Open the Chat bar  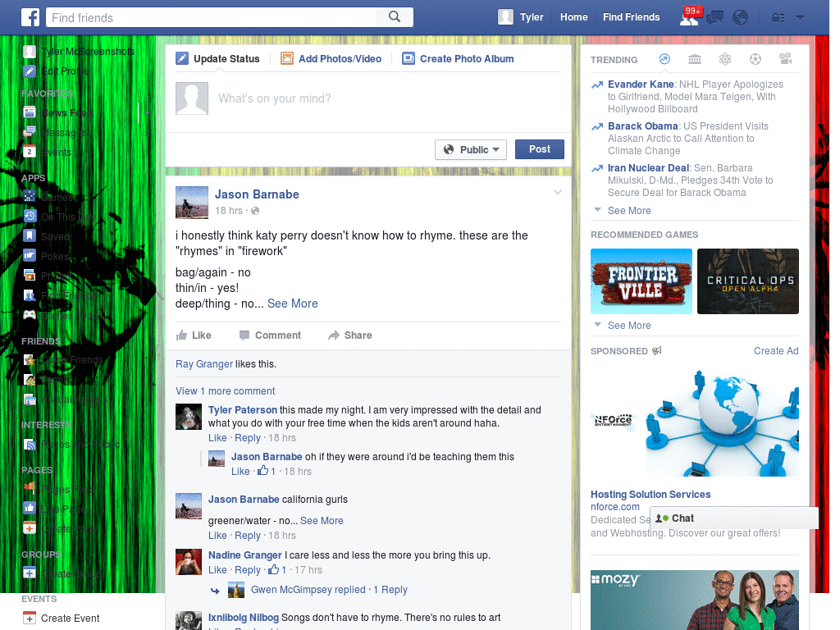734,518
